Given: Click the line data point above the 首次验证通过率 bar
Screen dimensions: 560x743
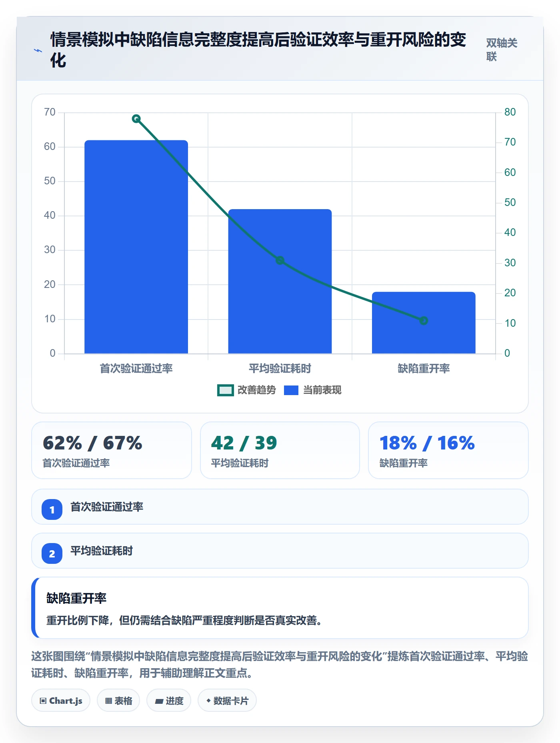Looking at the screenshot, I should (x=136, y=119).
